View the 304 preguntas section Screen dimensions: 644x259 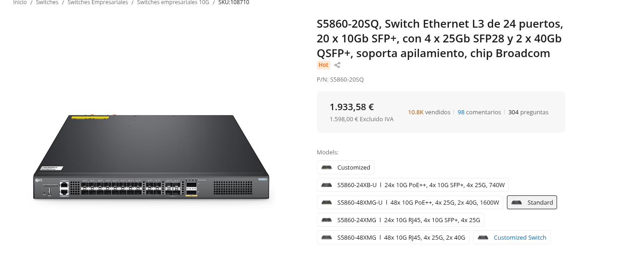tap(528, 112)
